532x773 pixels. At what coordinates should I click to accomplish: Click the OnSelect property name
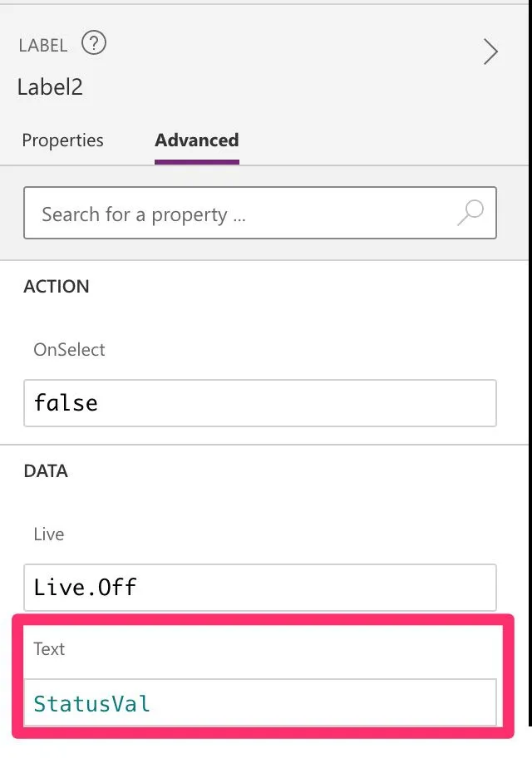69,350
